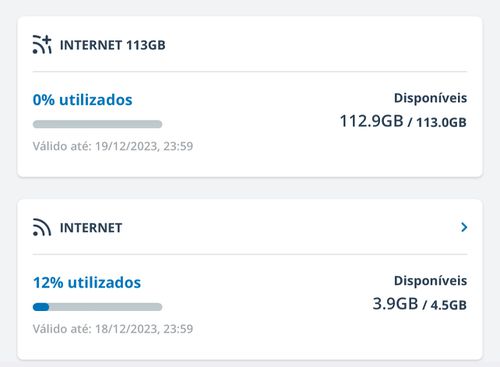Click the blue filled portion of progress bar
The height and width of the screenshot is (367, 500).
pos(41,307)
